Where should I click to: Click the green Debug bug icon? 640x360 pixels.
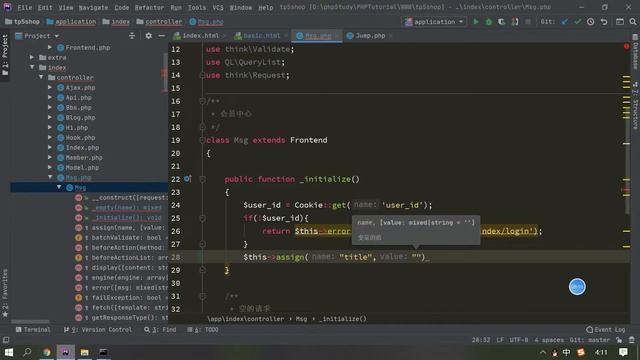(489, 22)
